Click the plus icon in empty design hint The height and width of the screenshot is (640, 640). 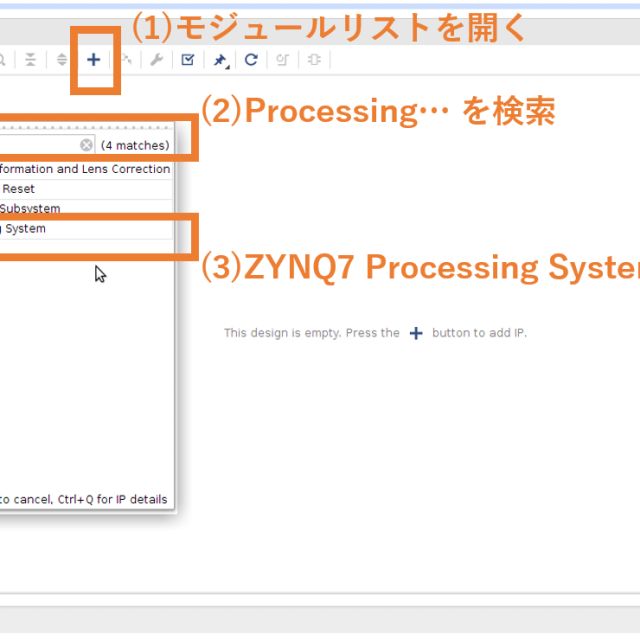tap(416, 333)
